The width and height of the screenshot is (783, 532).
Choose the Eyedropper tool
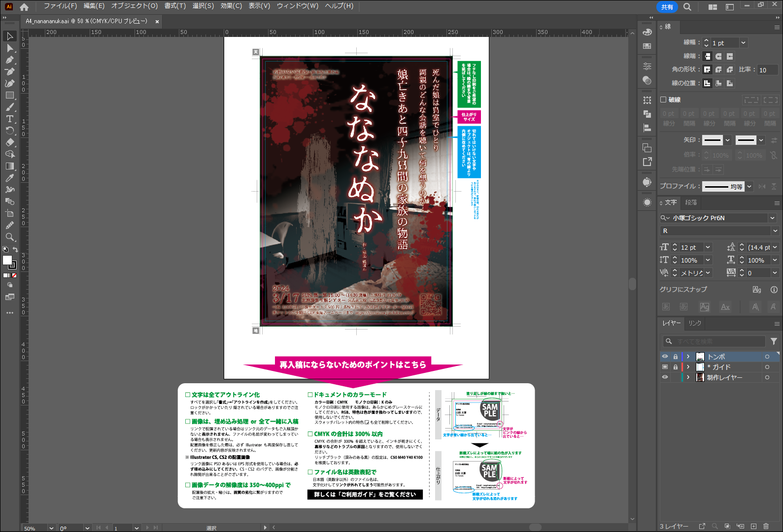point(9,178)
